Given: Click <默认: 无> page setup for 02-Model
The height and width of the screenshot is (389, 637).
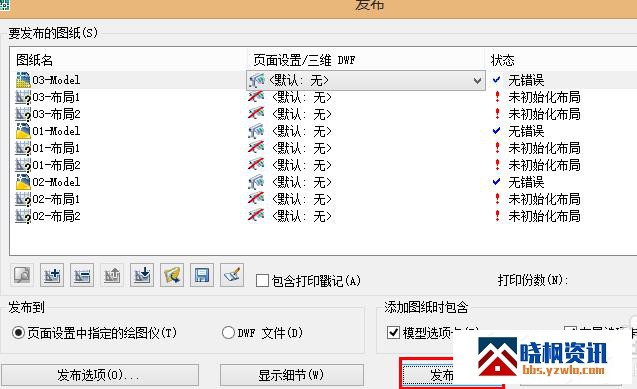Looking at the screenshot, I should click(301, 183).
